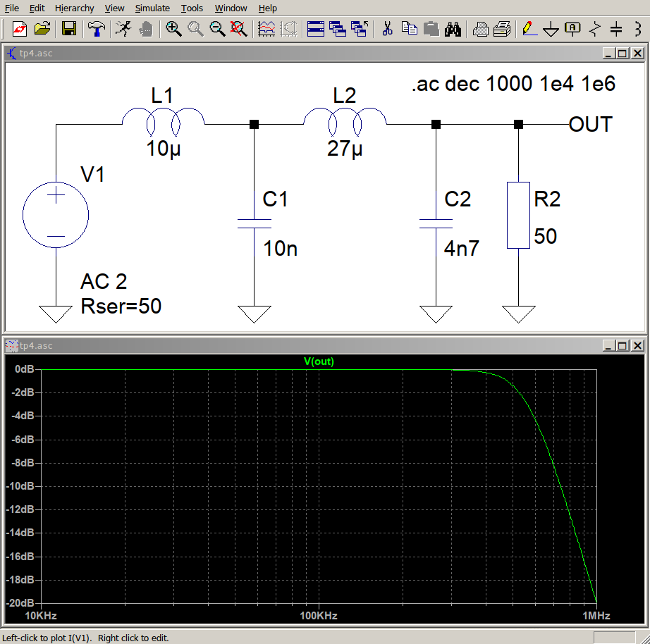
Task: Select the Draw Wire pencil tool
Action: click(529, 29)
